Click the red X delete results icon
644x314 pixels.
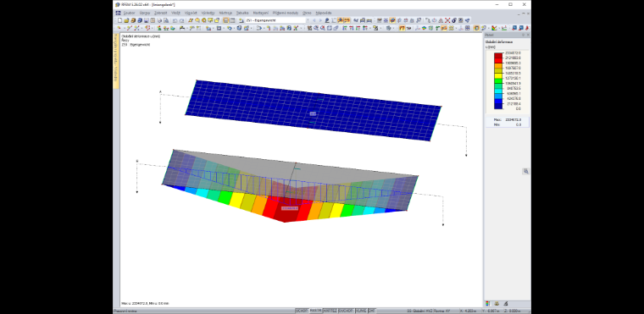[x=447, y=20]
